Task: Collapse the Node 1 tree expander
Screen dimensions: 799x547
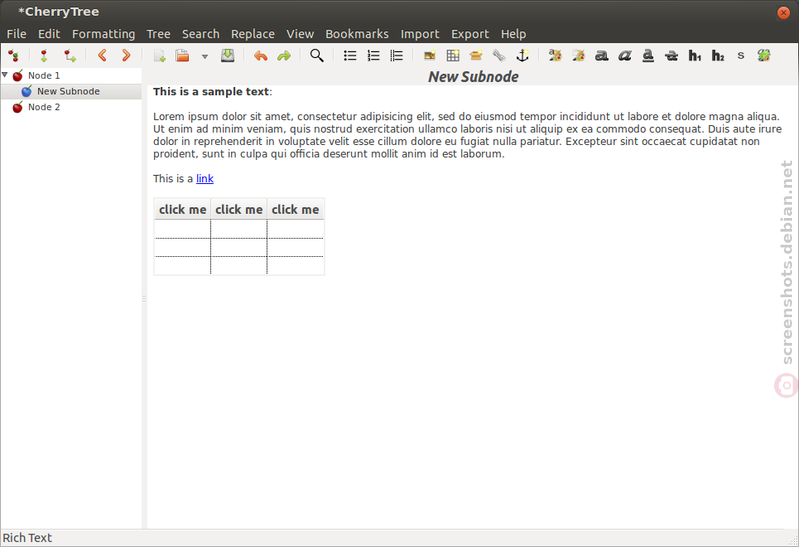Action: click(x=5, y=75)
